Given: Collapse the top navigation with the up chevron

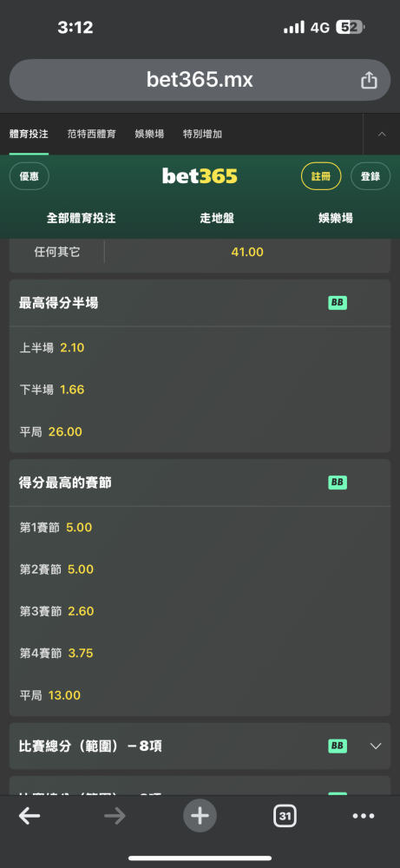Looking at the screenshot, I should [x=382, y=134].
